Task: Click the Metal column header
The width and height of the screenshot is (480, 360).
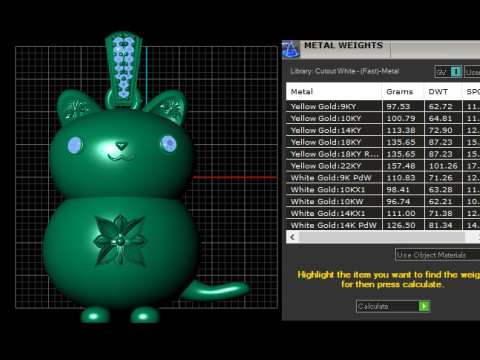Action: coord(334,92)
